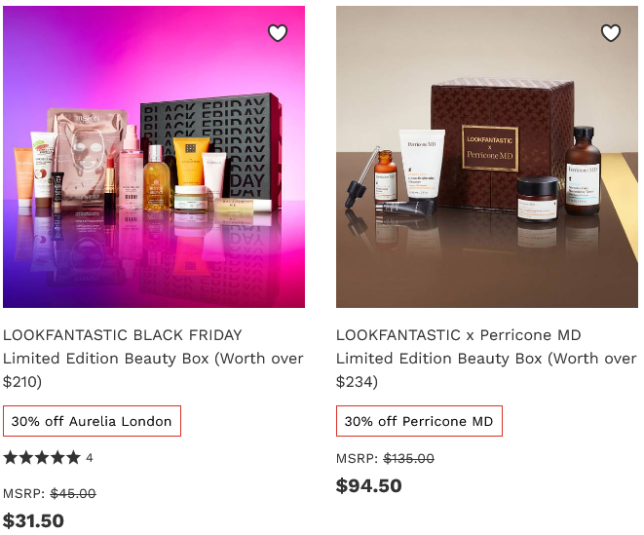The image size is (644, 535).
Task: Click the $31.50 sale price
Action: pos(33,520)
